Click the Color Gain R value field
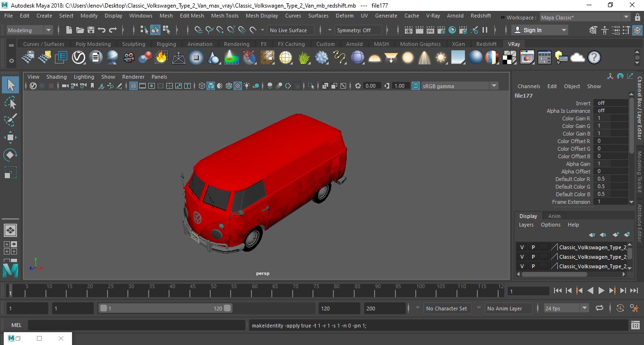This screenshot has width=644, height=345. (610, 118)
